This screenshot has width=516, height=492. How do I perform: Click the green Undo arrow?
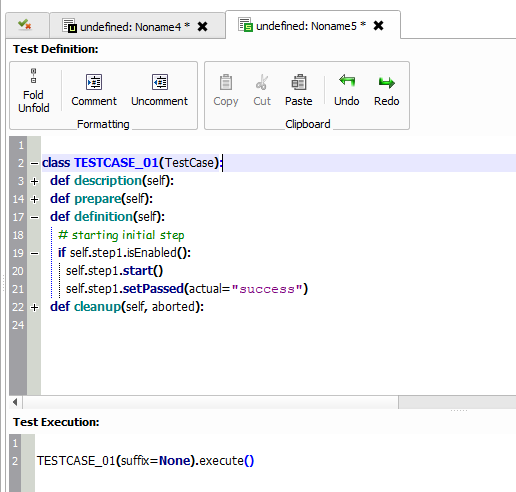click(x=347, y=81)
